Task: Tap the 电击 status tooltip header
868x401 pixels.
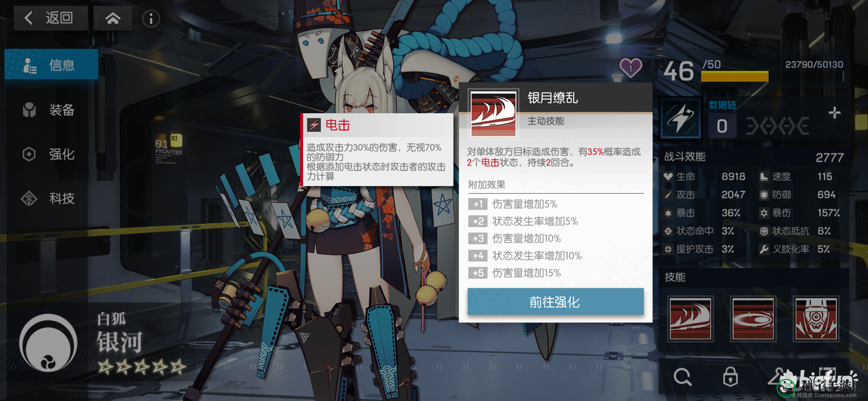Action: [x=378, y=125]
